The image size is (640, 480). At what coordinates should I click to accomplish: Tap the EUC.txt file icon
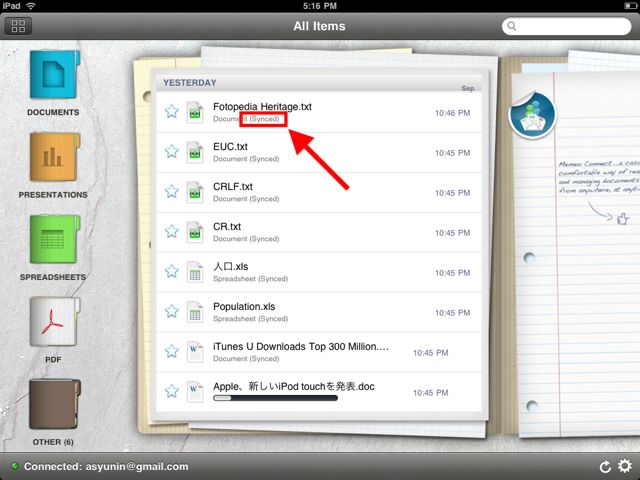pos(195,152)
